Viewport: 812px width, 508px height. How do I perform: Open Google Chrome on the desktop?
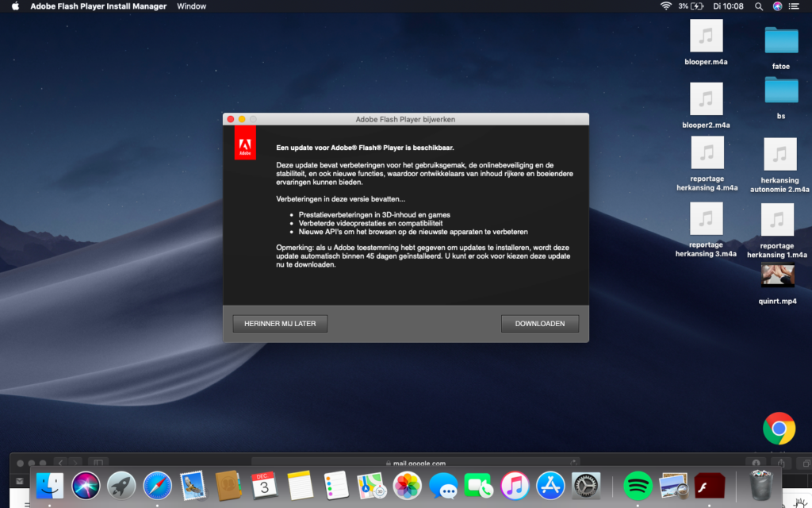point(779,428)
